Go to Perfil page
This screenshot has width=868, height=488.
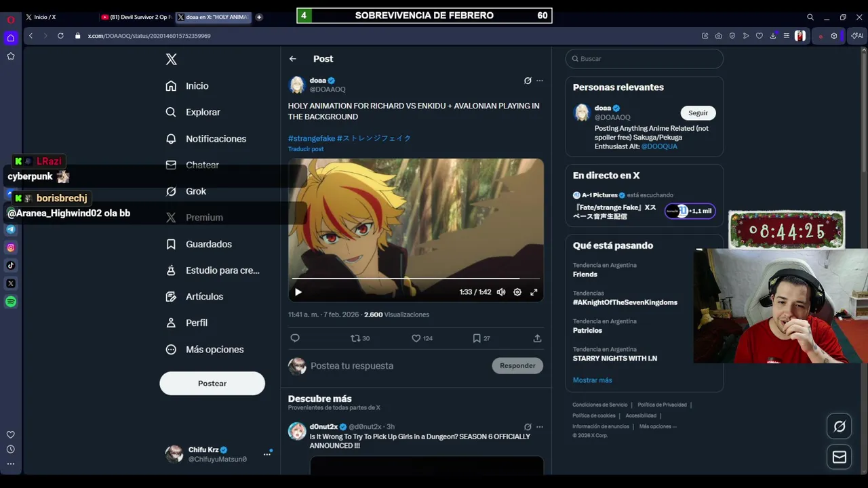coord(186,323)
